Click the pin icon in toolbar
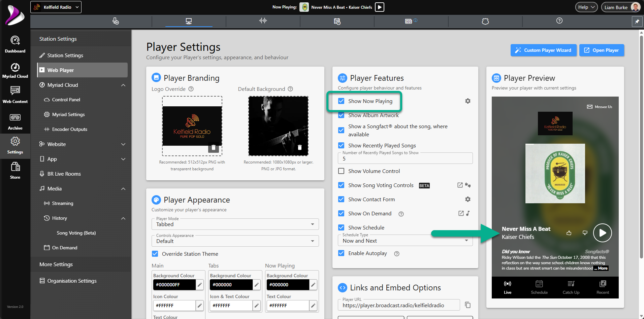 (x=637, y=21)
